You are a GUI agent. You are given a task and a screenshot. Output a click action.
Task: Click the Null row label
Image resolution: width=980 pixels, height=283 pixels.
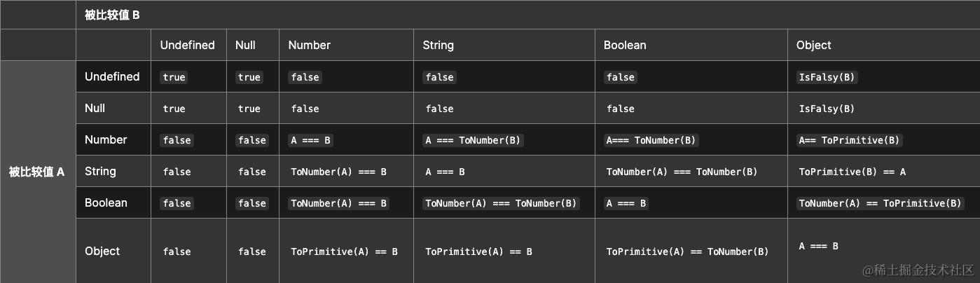95,108
